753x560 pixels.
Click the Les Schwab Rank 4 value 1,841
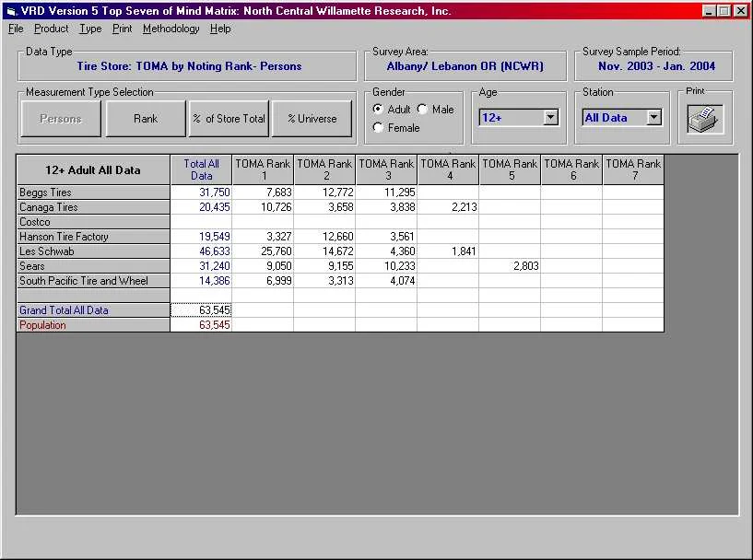click(x=448, y=251)
